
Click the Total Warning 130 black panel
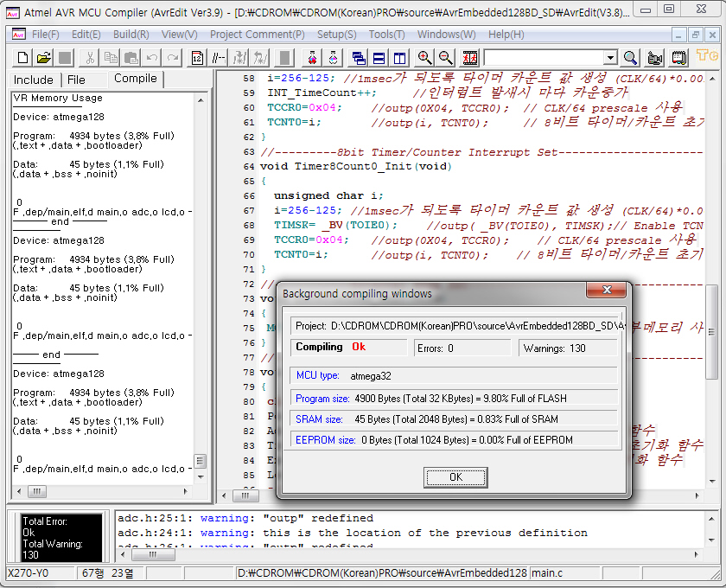(61, 538)
